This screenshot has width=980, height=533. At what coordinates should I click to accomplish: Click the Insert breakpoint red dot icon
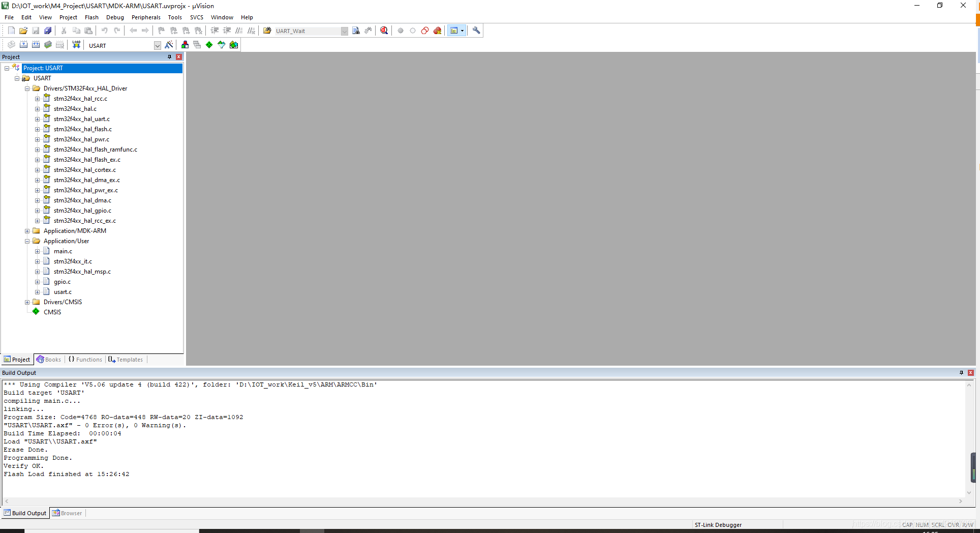tap(401, 31)
